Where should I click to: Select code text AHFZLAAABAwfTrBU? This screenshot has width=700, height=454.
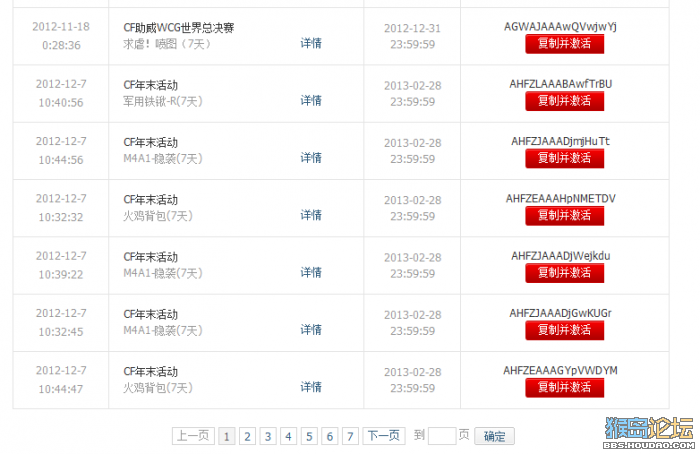click(x=561, y=84)
